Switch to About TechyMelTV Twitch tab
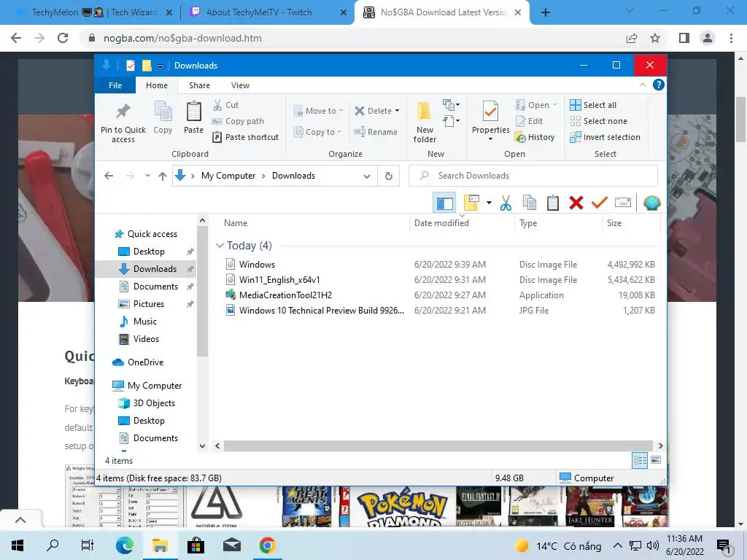 pos(267,12)
